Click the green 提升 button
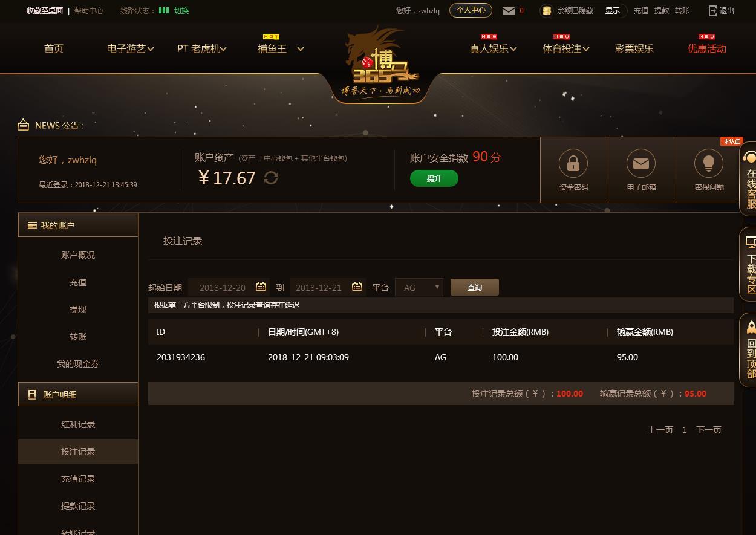Viewport: 756px width, 535px height. point(434,178)
